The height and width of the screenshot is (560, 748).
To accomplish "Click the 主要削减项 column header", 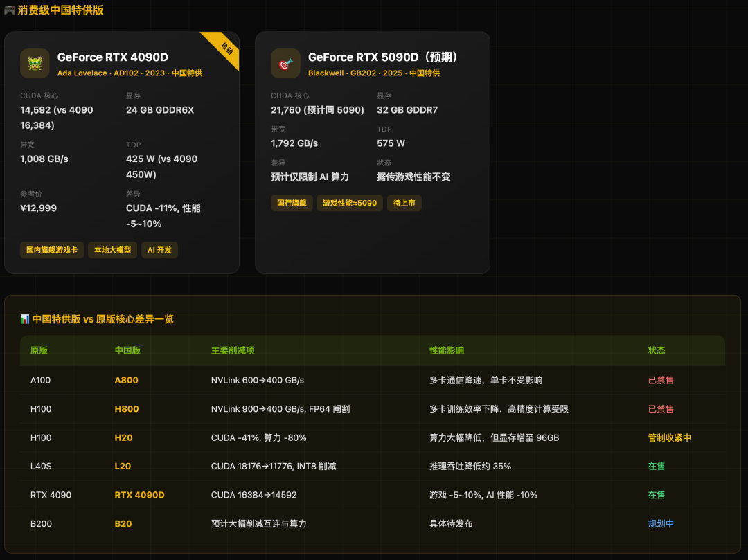I will [233, 350].
